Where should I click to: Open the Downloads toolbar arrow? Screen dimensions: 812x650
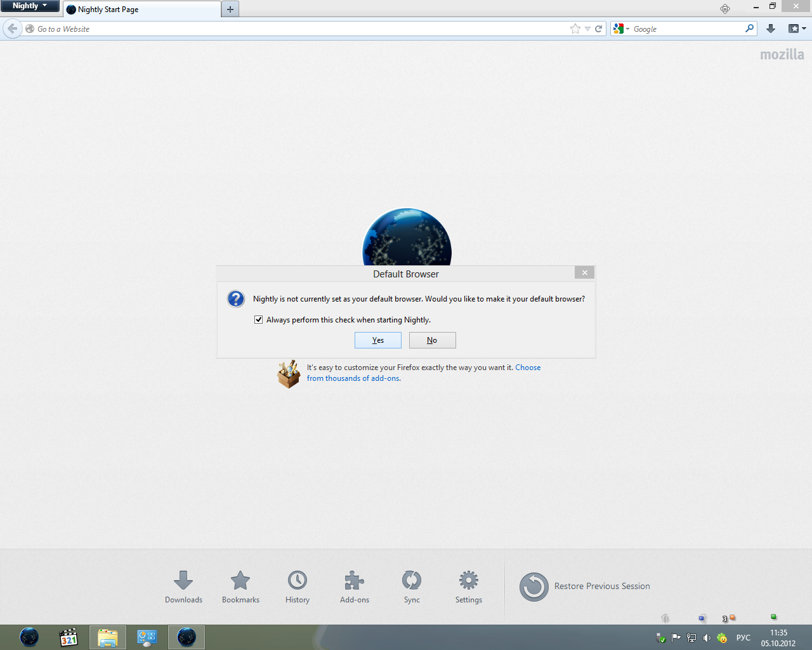coord(771,29)
